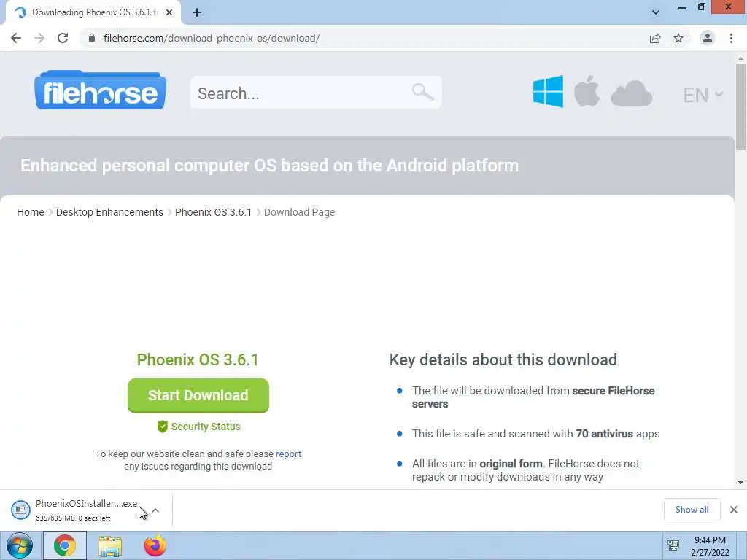Click the share page icon
The height and width of the screenshot is (560, 747).
[x=655, y=38]
